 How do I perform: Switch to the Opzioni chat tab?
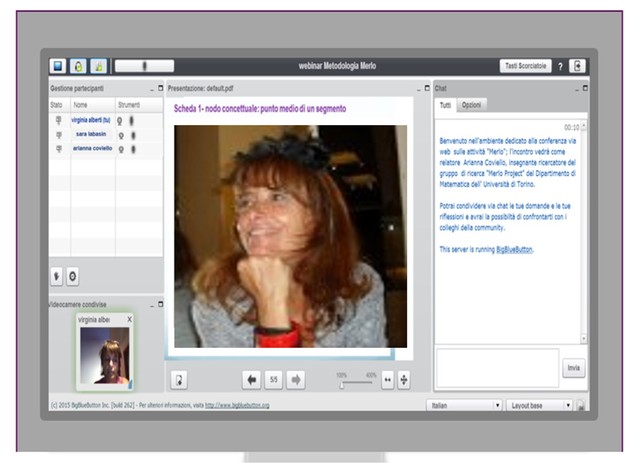pyautogui.click(x=471, y=105)
